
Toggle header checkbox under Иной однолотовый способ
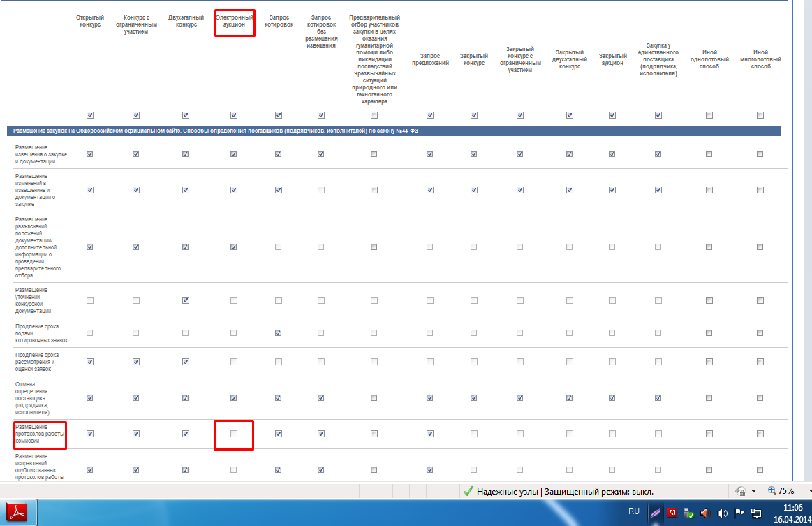pyautogui.click(x=709, y=115)
